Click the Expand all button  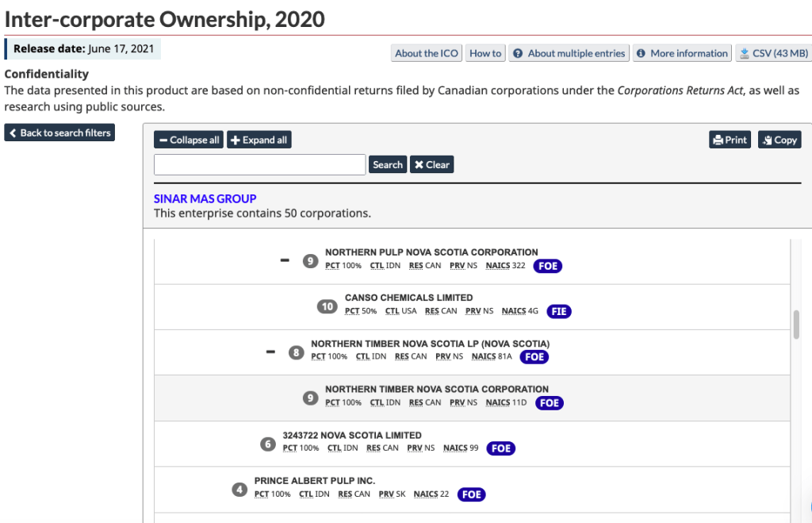tap(259, 140)
